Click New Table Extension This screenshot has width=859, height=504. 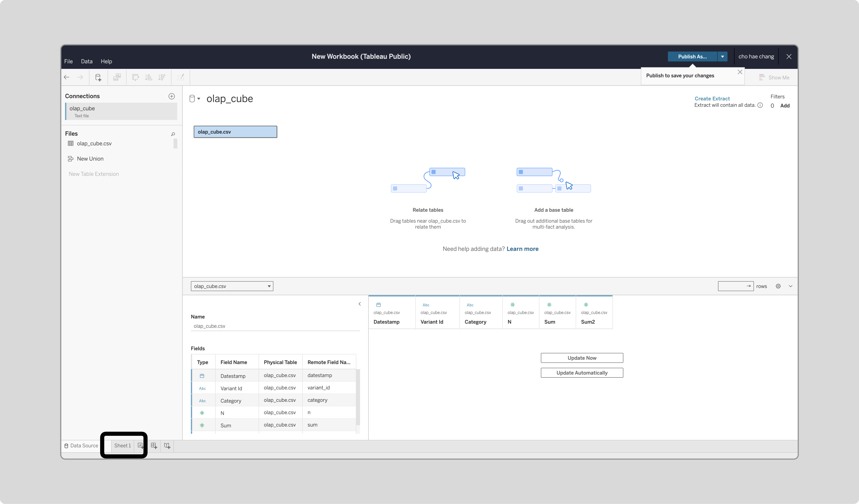click(x=94, y=174)
